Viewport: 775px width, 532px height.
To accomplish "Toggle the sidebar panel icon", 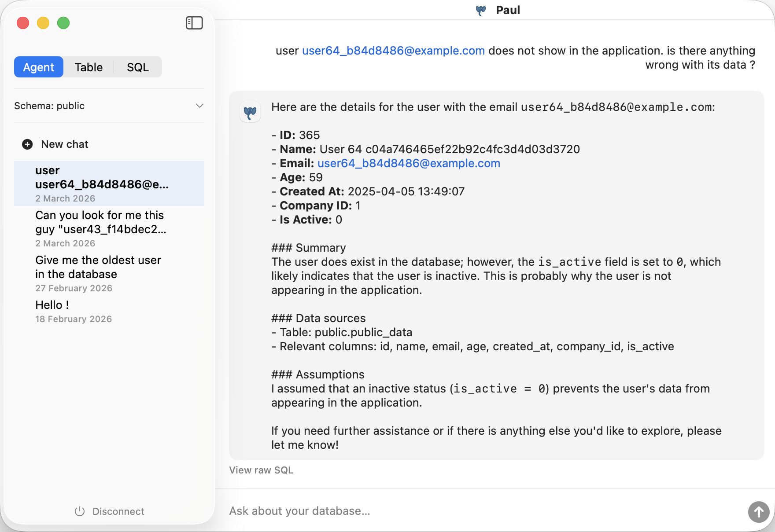I will (x=194, y=23).
